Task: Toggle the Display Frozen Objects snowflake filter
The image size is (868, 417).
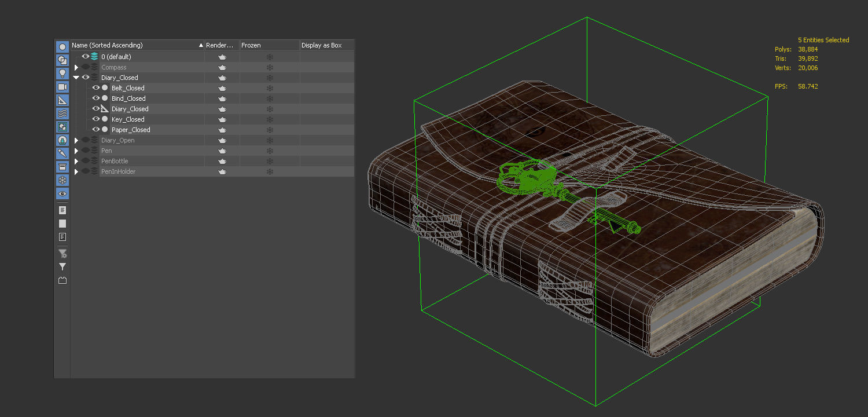Action: tap(62, 180)
